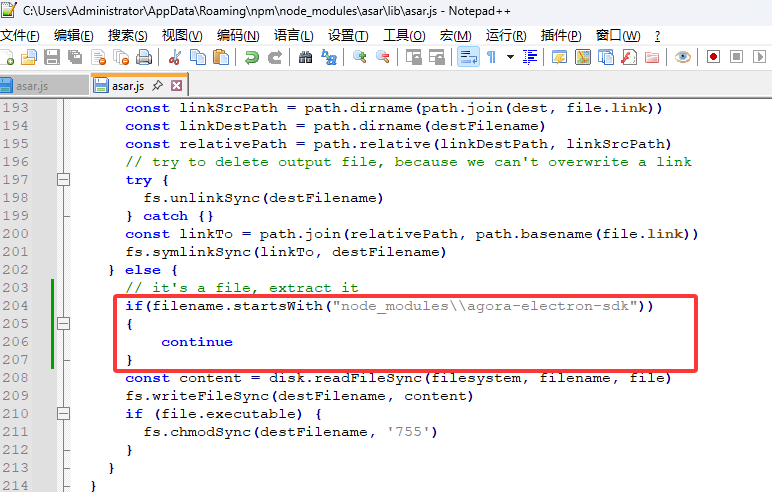
Task: Open the 搜索(S) menu
Action: pyautogui.click(x=128, y=35)
